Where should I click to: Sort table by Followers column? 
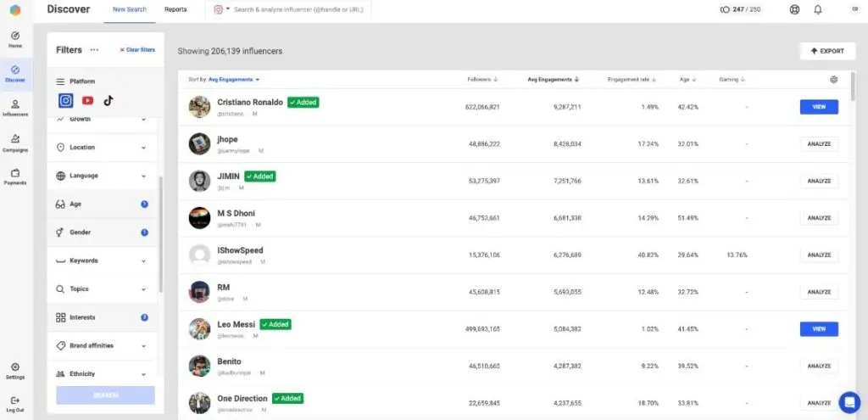(482, 80)
